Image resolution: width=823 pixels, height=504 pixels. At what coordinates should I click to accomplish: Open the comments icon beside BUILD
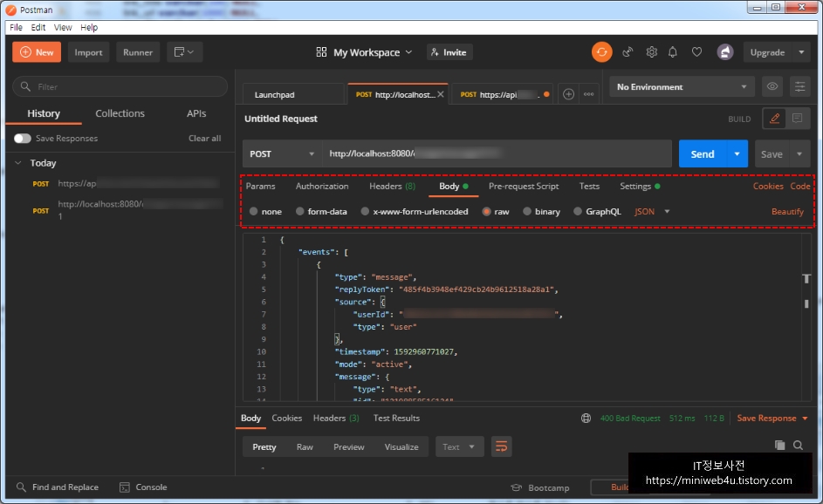[x=797, y=119]
